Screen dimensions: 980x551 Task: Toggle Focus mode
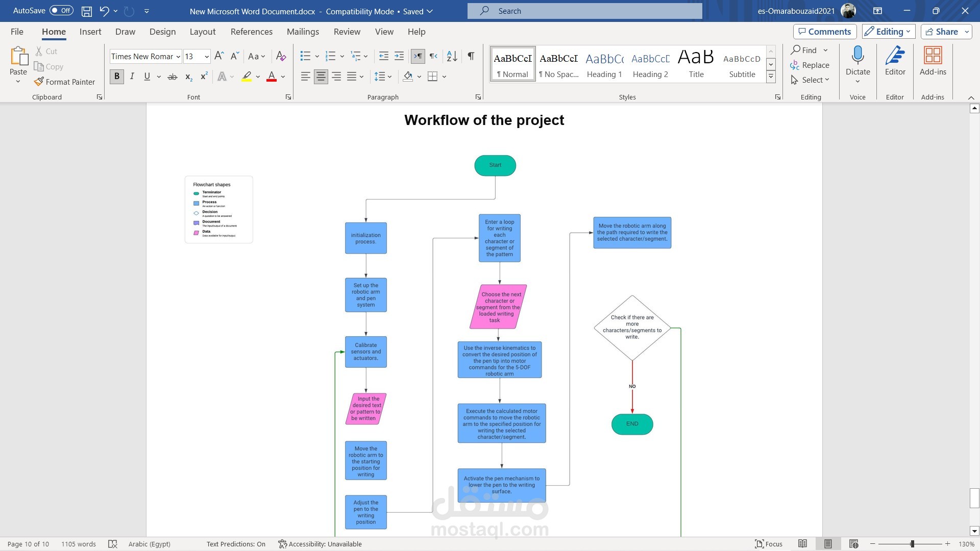point(769,544)
